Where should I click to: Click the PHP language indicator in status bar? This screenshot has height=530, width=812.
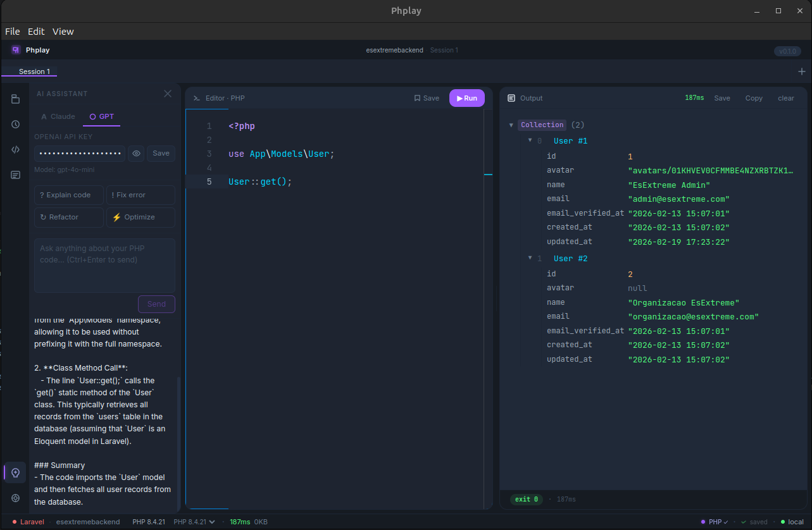714,522
